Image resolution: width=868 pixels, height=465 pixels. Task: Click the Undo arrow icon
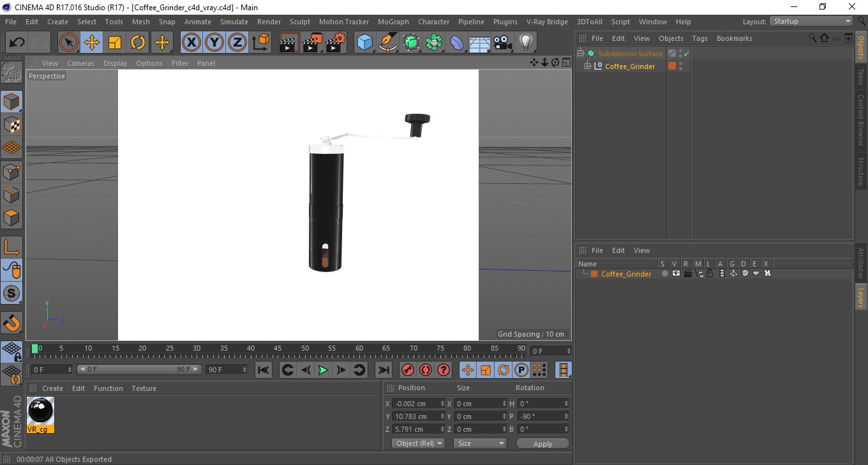point(17,43)
